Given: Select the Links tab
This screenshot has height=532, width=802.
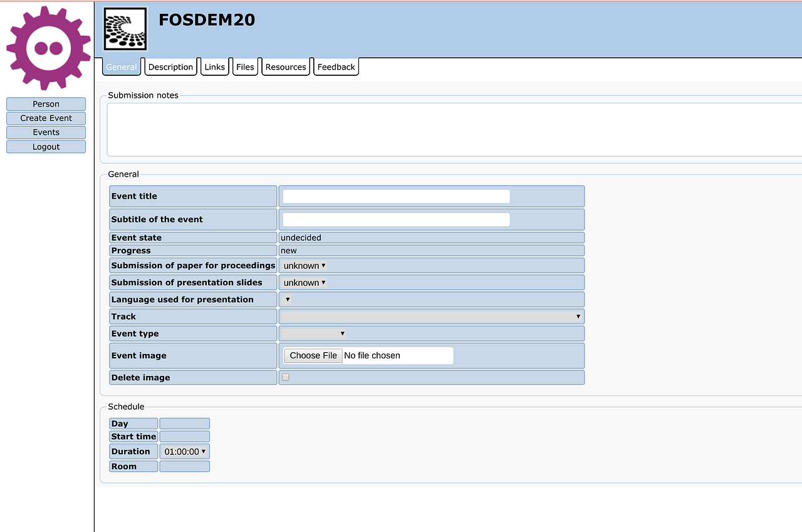Looking at the screenshot, I should [215, 67].
